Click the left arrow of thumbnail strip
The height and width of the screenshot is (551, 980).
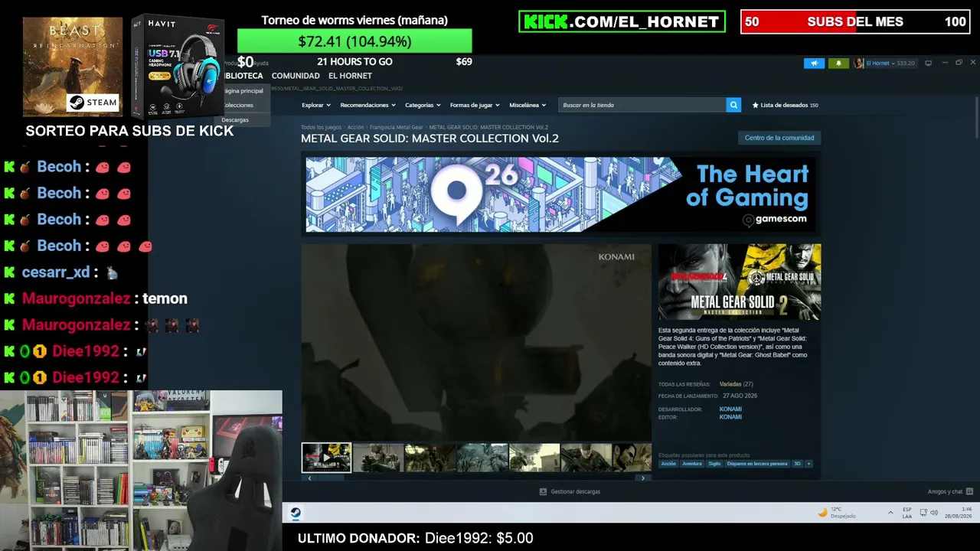tap(309, 478)
